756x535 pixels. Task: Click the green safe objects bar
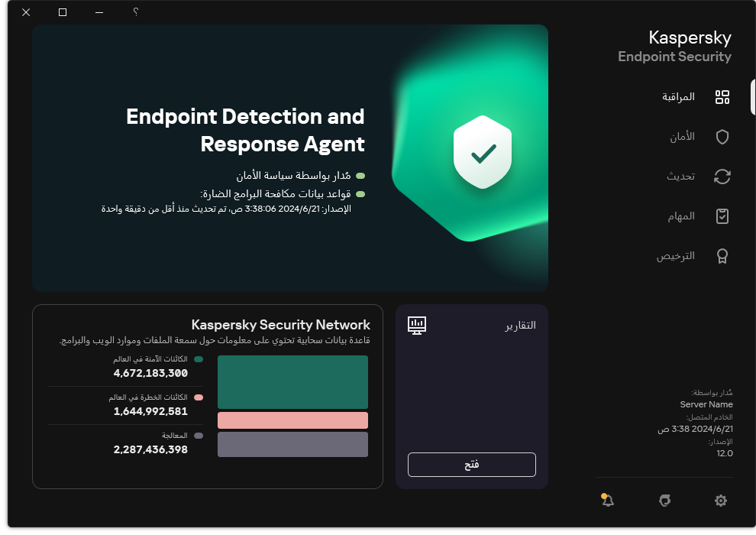[292, 382]
